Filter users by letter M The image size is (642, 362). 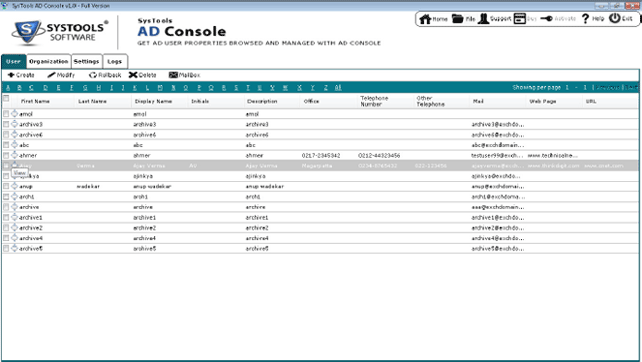point(160,87)
